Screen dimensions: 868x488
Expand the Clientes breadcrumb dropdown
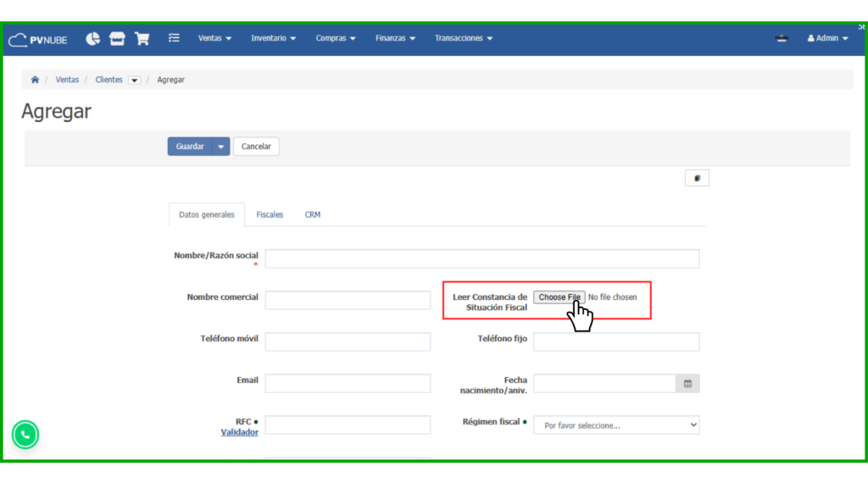tap(134, 80)
